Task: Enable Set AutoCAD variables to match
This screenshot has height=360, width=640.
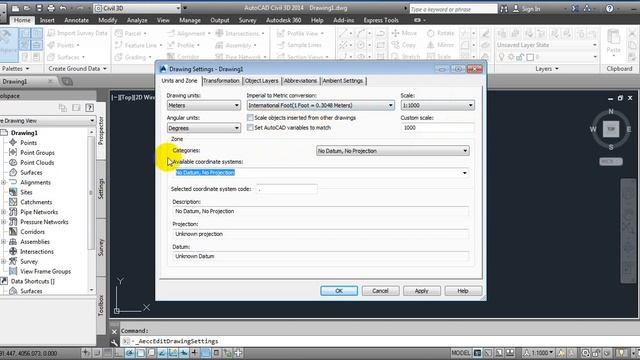Action: pyautogui.click(x=250, y=128)
